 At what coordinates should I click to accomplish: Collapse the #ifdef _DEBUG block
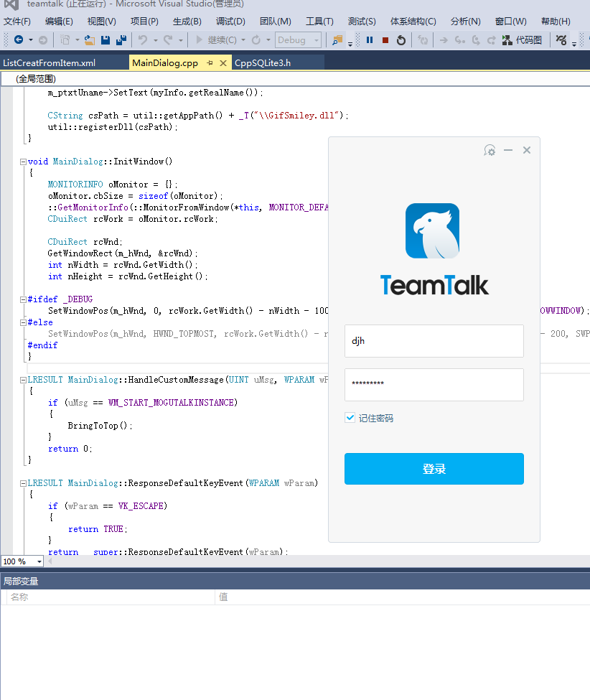[23, 299]
